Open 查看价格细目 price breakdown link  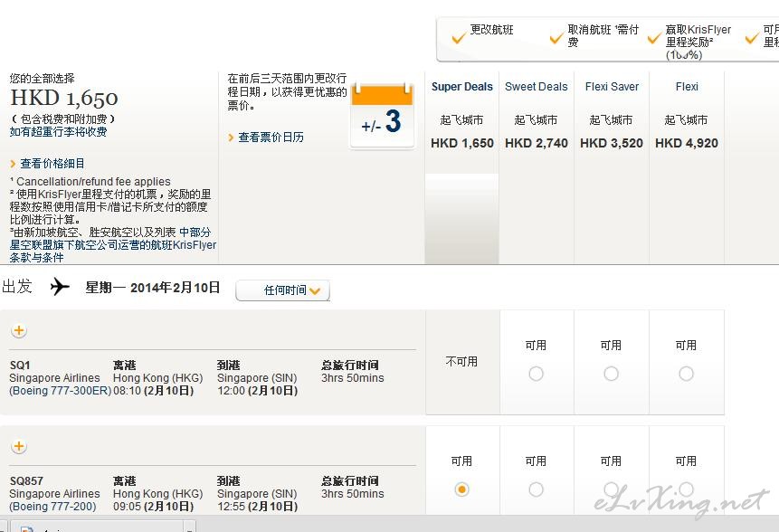pos(52,164)
